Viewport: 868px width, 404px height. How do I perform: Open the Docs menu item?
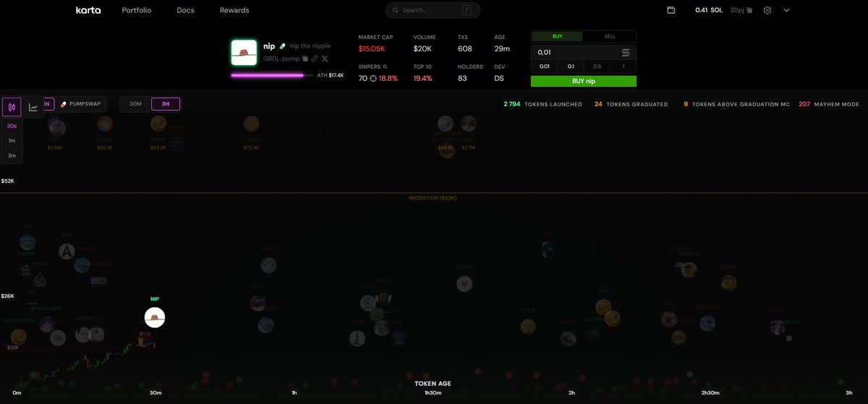click(185, 11)
